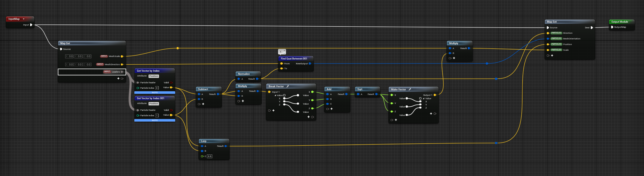The height and width of the screenshot is (176, 644).
Task: Collapse the Value expander in Break Vector node
Action: (275, 96)
